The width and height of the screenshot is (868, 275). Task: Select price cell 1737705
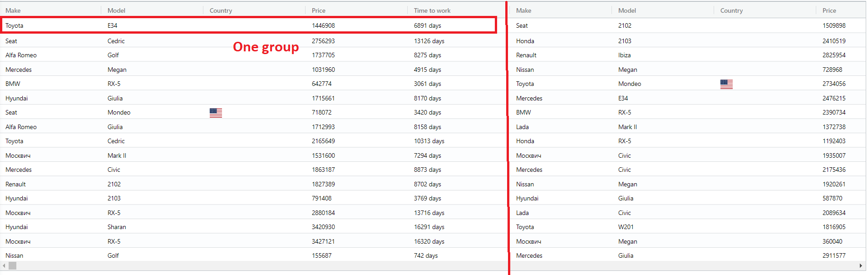click(323, 55)
